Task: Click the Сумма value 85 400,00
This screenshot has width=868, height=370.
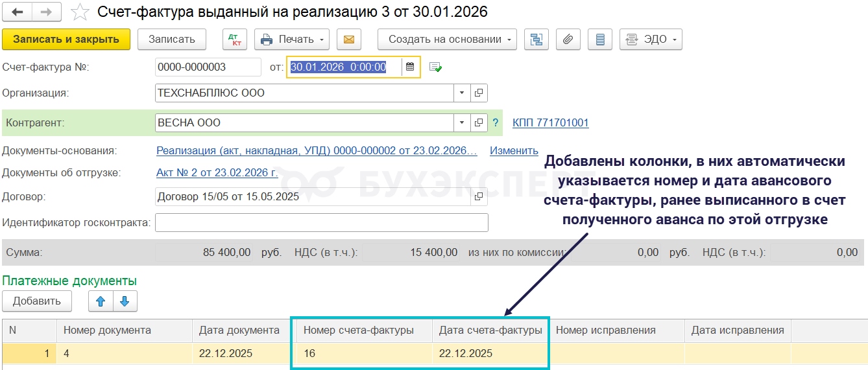Action: point(226,253)
